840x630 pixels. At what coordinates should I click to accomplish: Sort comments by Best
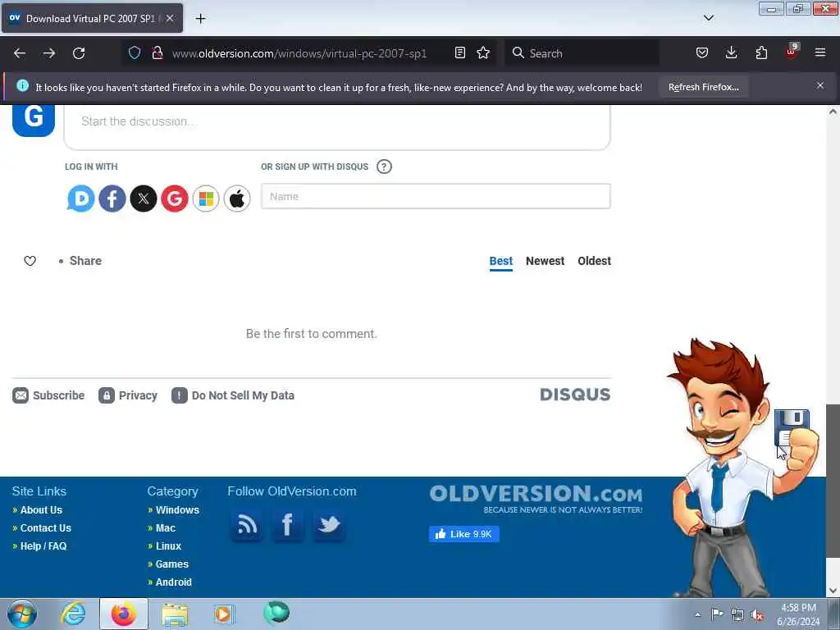tap(501, 261)
